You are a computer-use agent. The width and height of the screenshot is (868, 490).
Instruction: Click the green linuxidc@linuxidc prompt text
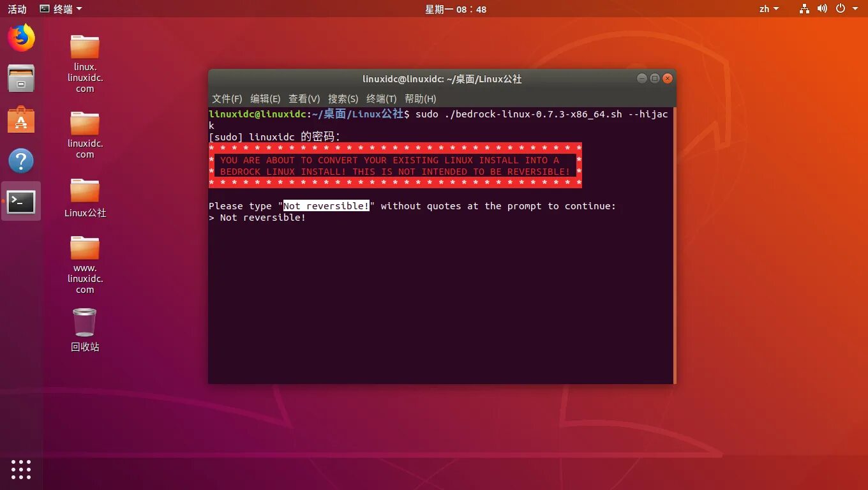(258, 114)
